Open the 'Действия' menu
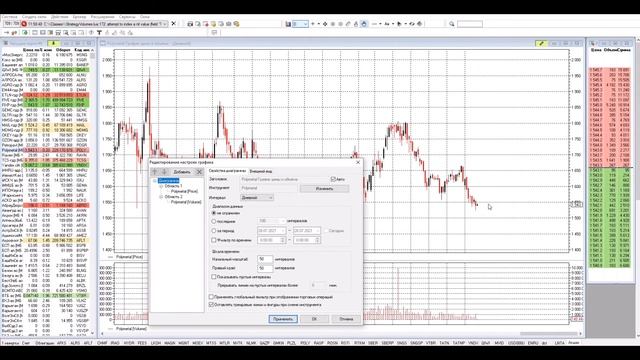 [60, 17]
